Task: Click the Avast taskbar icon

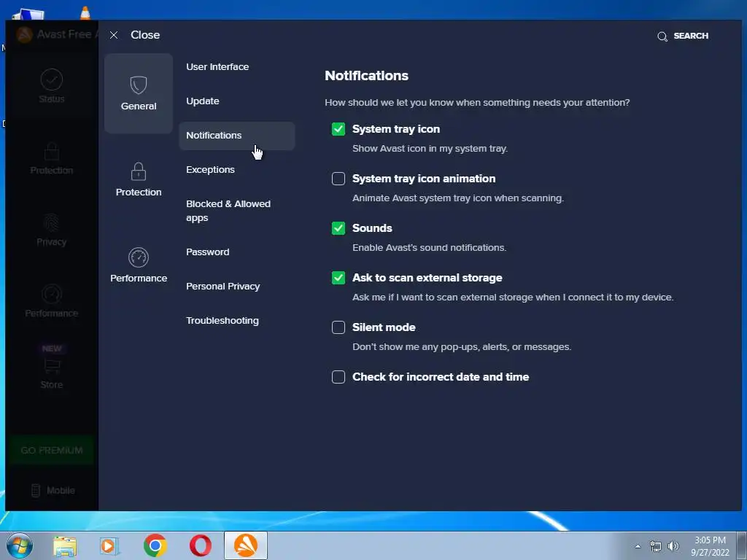Action: [246, 545]
